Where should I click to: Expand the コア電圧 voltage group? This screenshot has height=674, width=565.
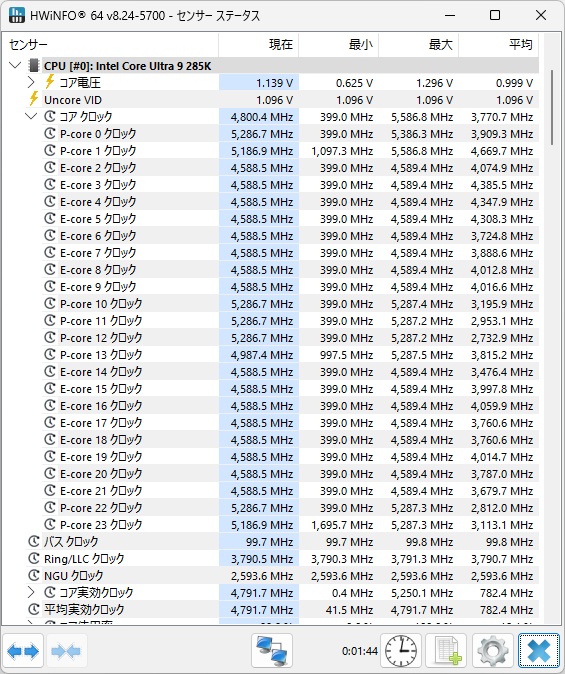coord(31,82)
